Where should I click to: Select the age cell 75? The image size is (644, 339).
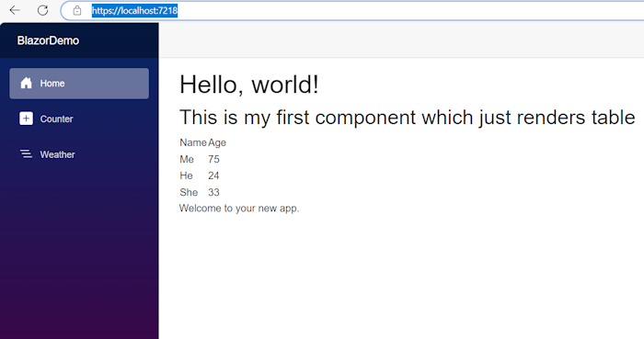pyautogui.click(x=213, y=159)
